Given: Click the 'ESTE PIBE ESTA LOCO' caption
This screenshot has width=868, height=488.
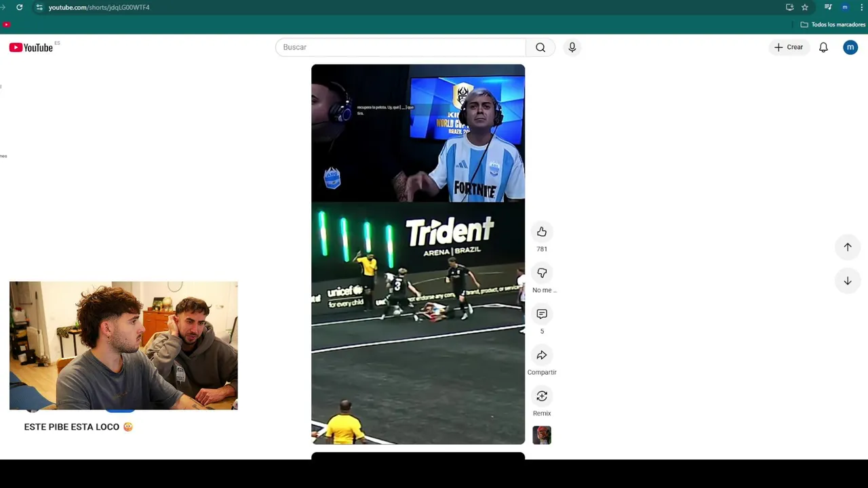Looking at the screenshot, I should coord(79,427).
